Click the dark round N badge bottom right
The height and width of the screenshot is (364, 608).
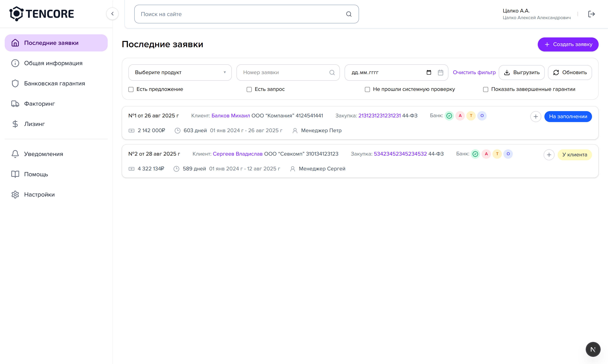pyautogui.click(x=593, y=349)
